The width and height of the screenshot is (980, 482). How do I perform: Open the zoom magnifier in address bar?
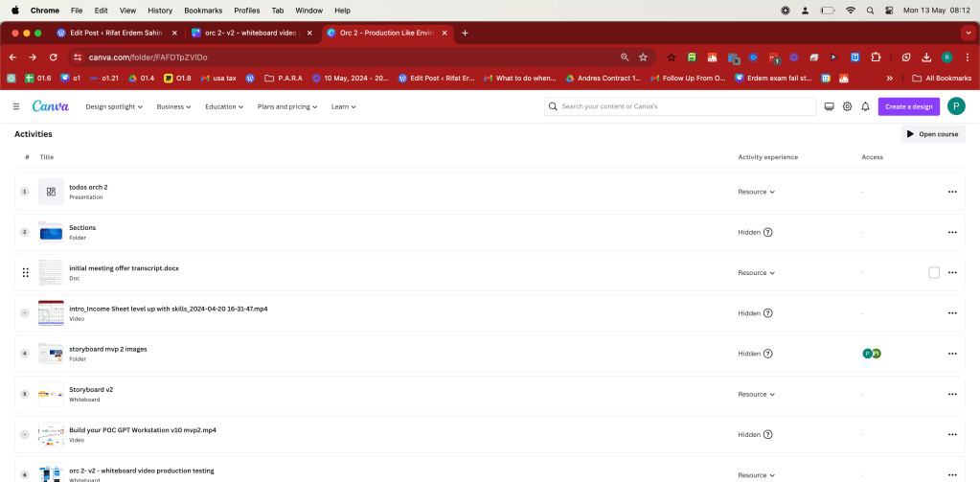pyautogui.click(x=625, y=57)
